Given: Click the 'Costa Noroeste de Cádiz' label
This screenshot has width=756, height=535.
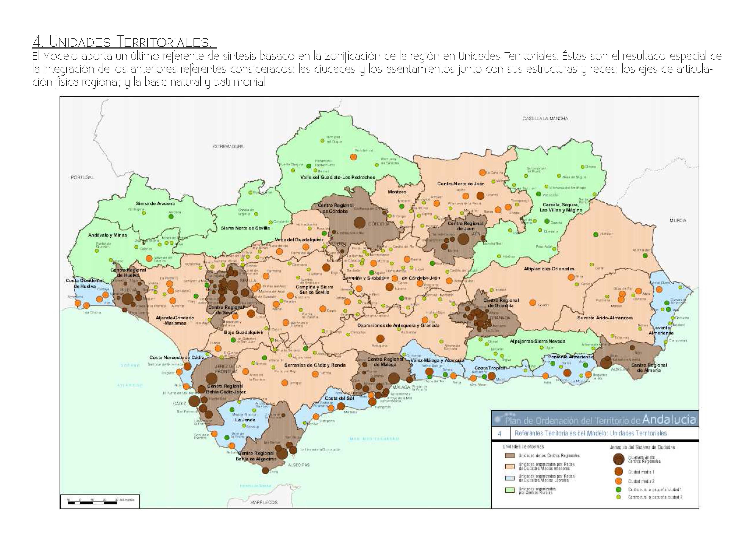Looking at the screenshot, I should tap(177, 357).
